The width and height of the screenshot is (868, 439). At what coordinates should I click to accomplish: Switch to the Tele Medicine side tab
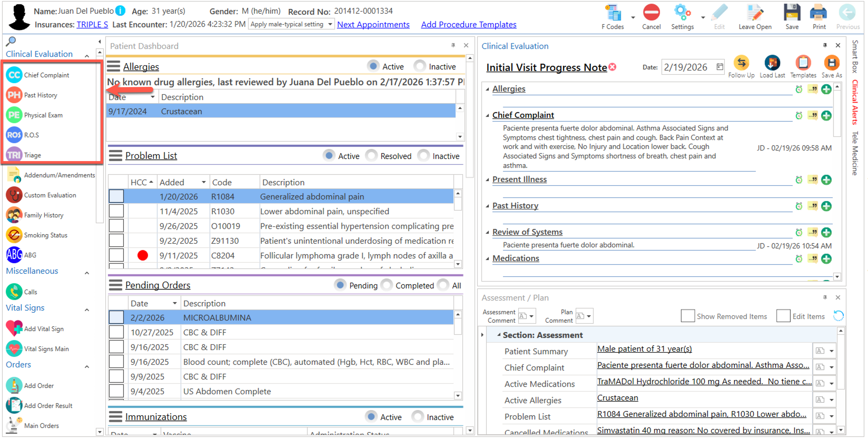855,153
